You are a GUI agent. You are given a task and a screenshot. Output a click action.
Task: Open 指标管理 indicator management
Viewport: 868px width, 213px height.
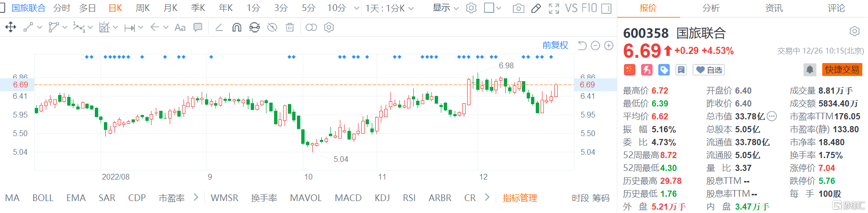tap(520, 198)
